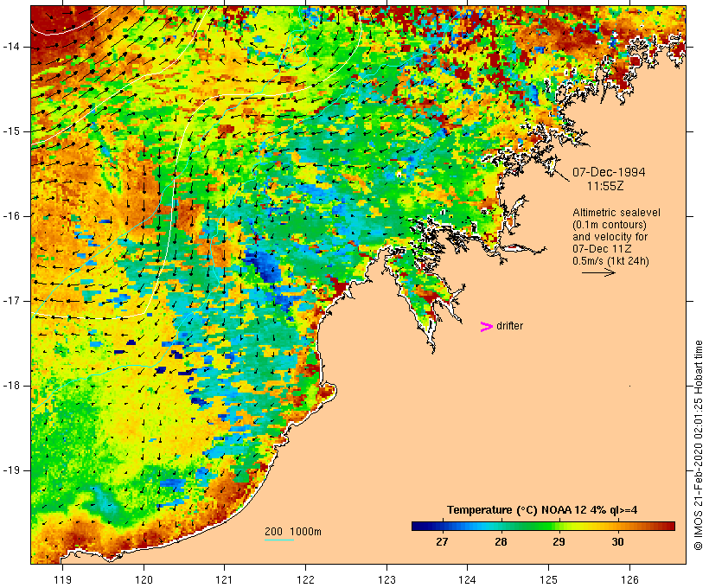Click the "11:55Z" time label
Image resolution: width=709 pixels, height=588 pixels.
(605, 186)
